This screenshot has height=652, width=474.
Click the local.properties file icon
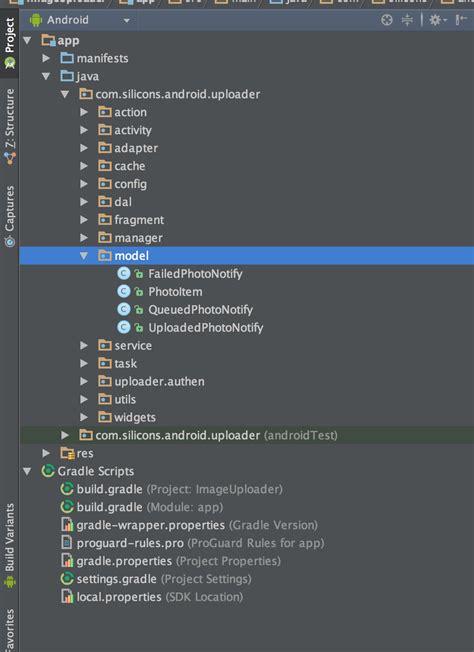(67, 596)
